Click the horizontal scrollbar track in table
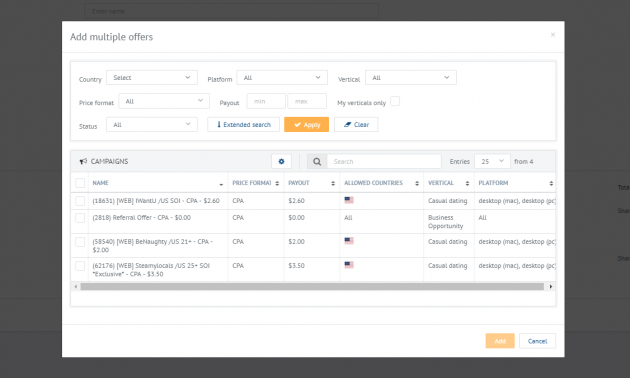The image size is (630, 378). tap(312, 286)
